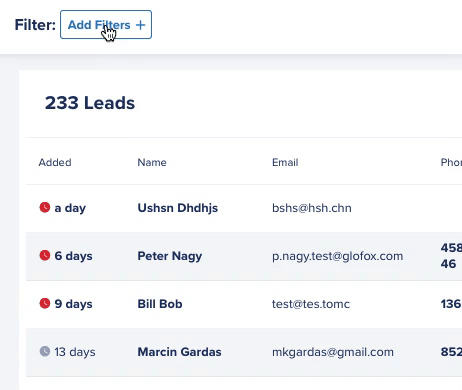Sort by the Added column header
The image size is (462, 390).
[x=55, y=162]
